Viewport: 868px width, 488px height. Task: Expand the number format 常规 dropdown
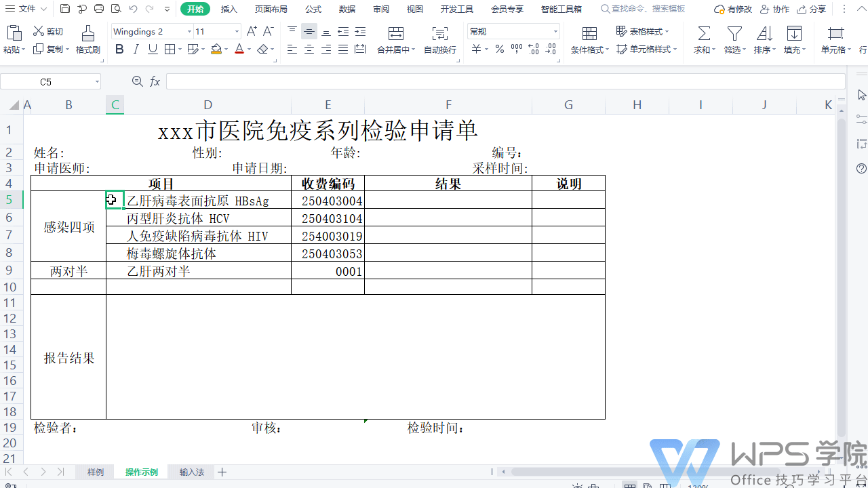[x=555, y=32]
